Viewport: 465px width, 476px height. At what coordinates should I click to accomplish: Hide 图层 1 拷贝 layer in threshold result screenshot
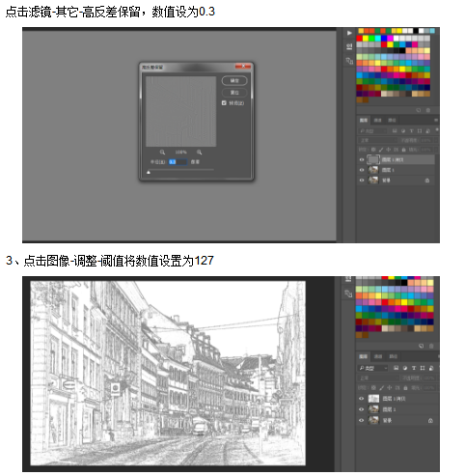(361, 399)
